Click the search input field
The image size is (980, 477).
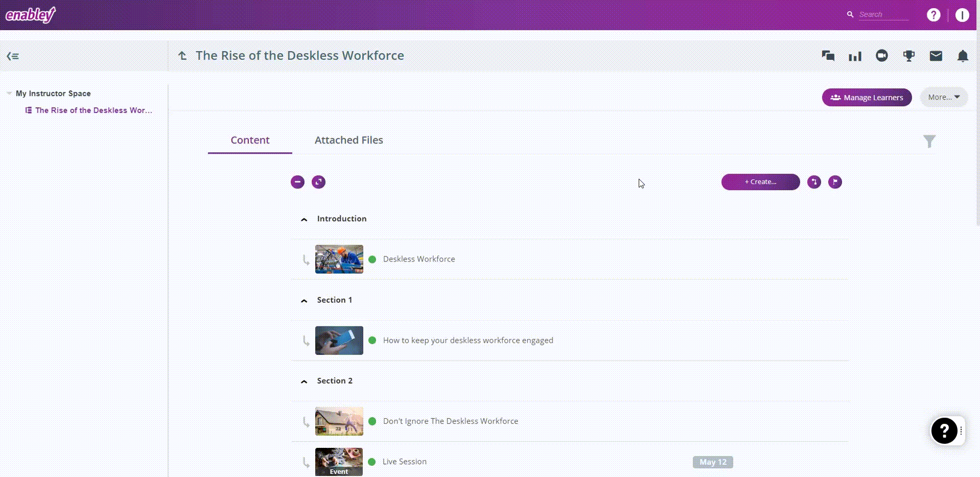pyautogui.click(x=883, y=15)
